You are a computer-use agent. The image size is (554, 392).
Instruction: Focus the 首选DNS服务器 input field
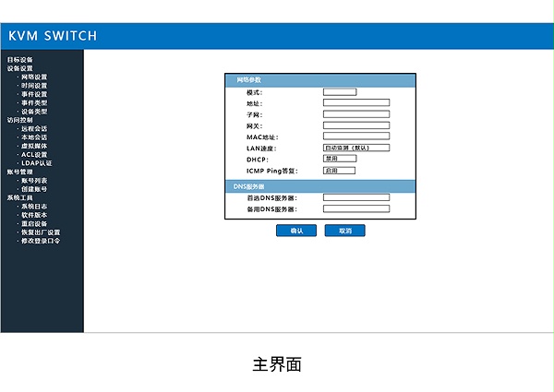(x=356, y=197)
